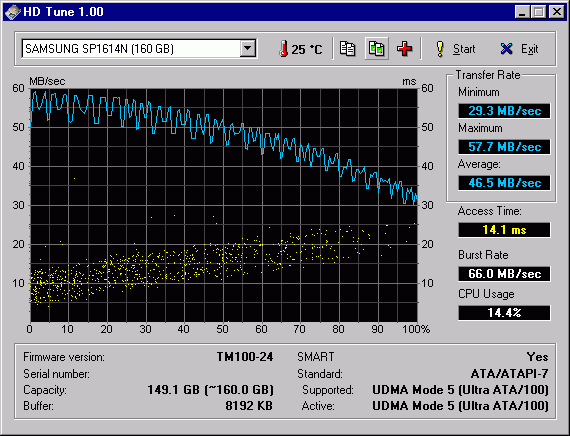Maximize the HD Tune window
Image resolution: width=570 pixels, height=436 pixels.
pyautogui.click(x=538, y=12)
